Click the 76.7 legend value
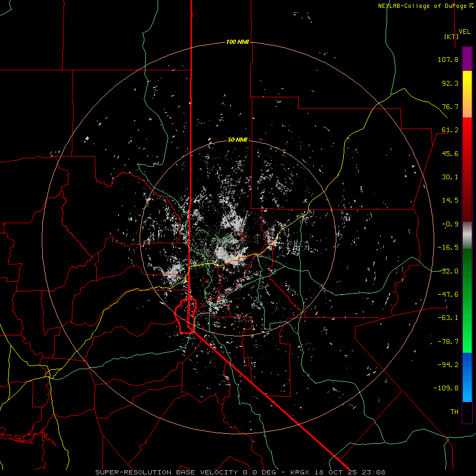476x476 pixels. click(x=450, y=106)
